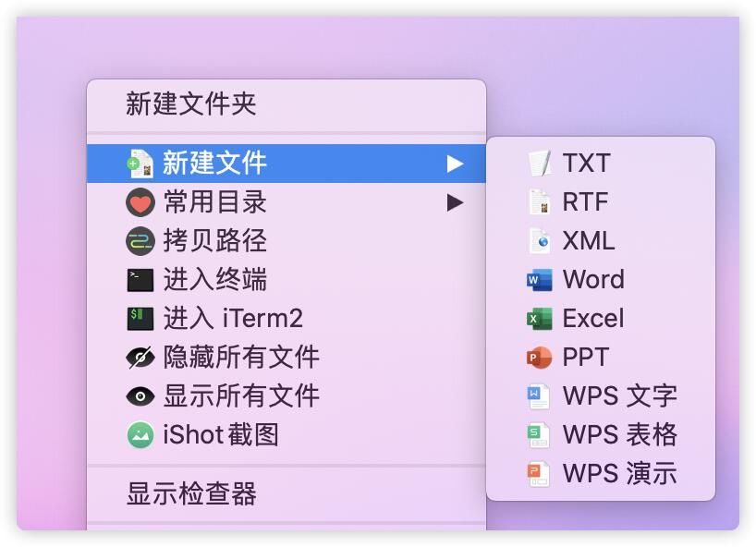Create a new WPS 表格 file

pyautogui.click(x=601, y=434)
